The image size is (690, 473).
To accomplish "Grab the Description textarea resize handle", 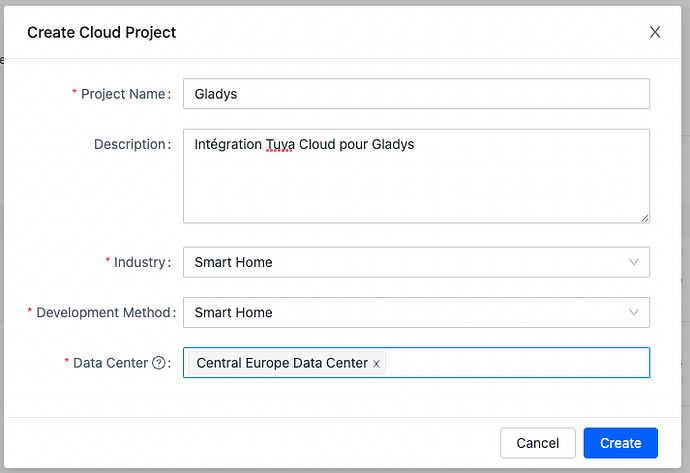I will coord(645,217).
